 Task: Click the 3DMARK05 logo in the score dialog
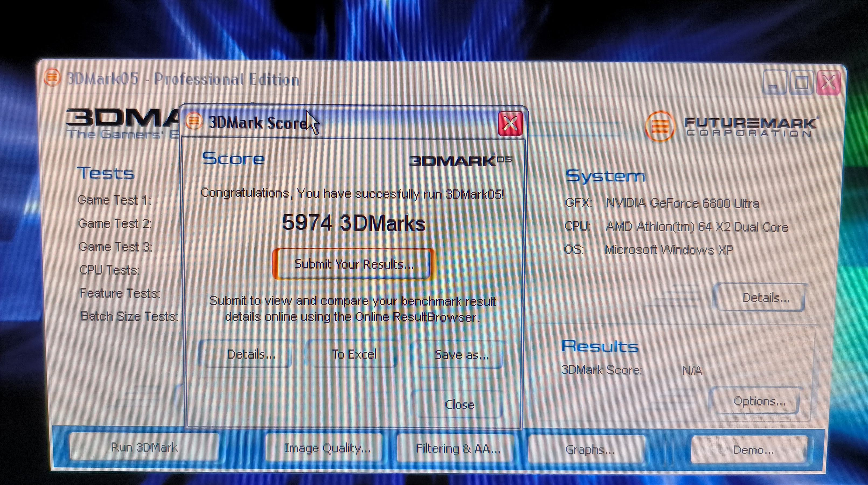pos(461,161)
